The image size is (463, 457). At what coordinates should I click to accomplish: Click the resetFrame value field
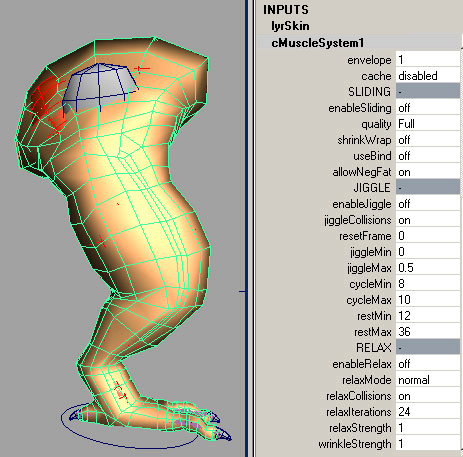click(428, 236)
